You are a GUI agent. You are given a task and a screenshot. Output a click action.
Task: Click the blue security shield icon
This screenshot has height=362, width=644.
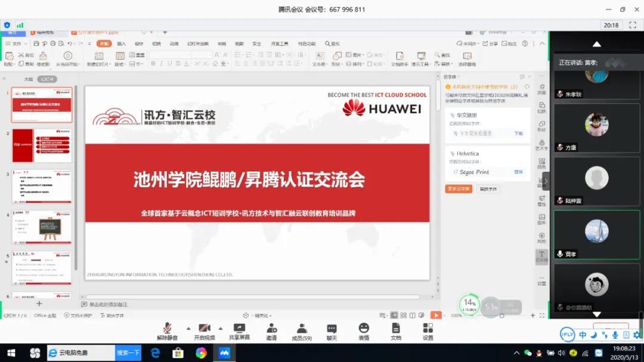tap(7, 25)
